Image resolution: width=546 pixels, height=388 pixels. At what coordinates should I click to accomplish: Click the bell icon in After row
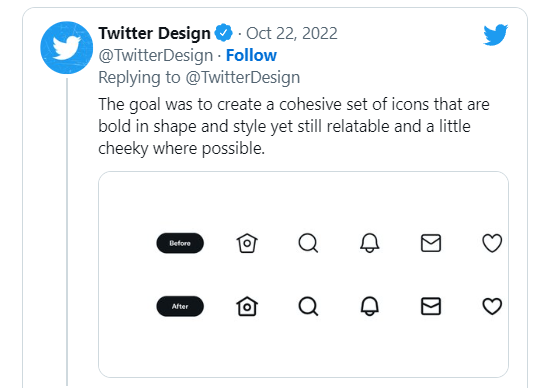[x=369, y=306]
